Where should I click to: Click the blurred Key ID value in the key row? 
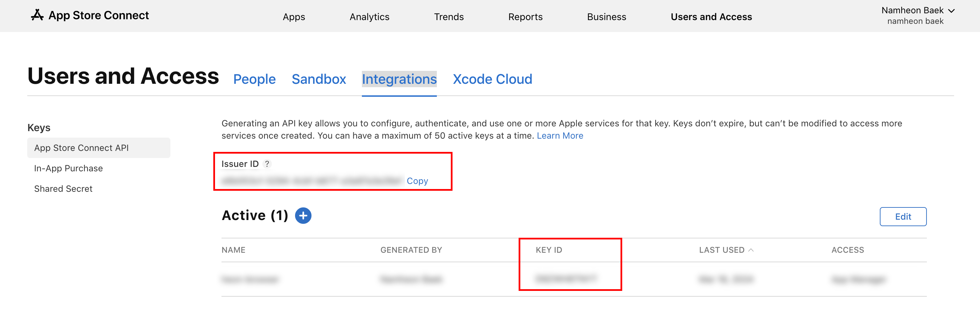(x=566, y=279)
